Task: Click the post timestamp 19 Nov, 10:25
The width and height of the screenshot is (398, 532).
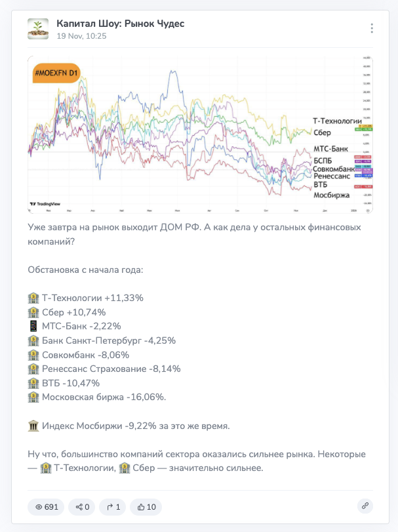Action: 82,37
